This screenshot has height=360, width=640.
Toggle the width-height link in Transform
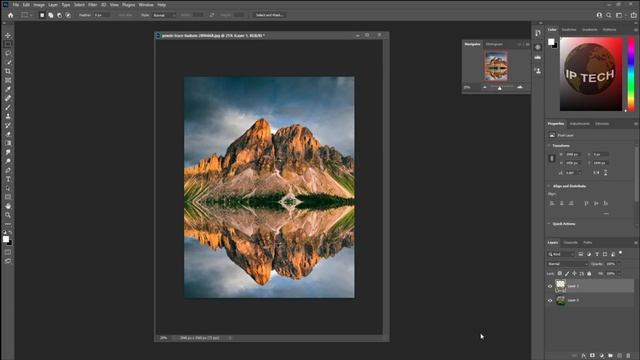552,158
